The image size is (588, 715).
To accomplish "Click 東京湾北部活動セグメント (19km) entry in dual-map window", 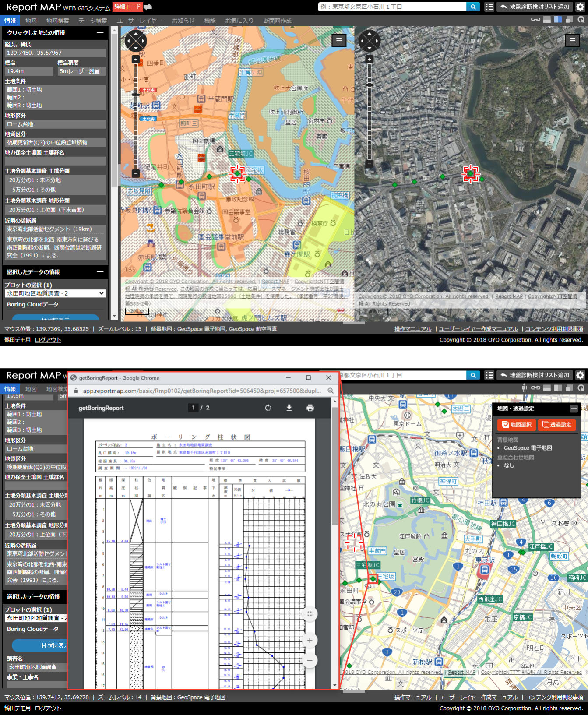I will [x=55, y=229].
